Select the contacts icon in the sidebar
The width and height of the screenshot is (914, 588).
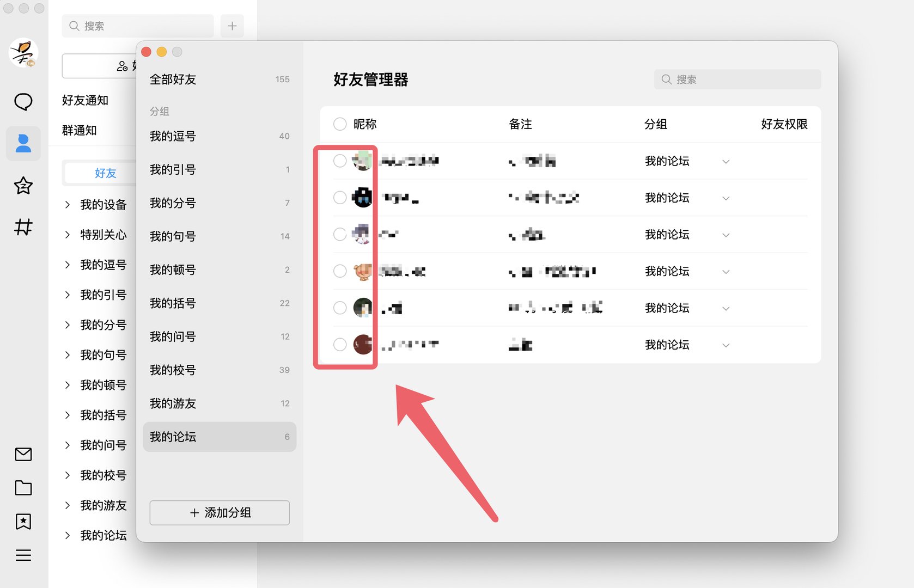23,143
